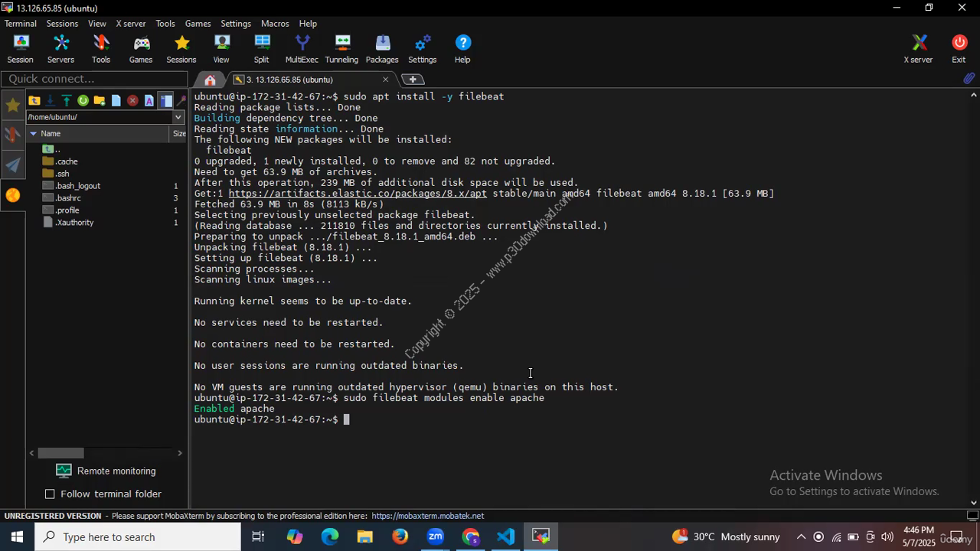
Task: Open the Settings gear toolbar icon
Action: click(422, 49)
